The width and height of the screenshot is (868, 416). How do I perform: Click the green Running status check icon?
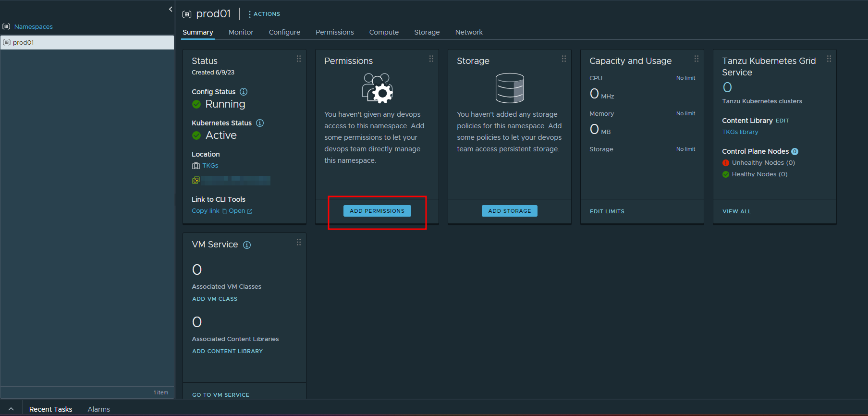click(x=196, y=104)
